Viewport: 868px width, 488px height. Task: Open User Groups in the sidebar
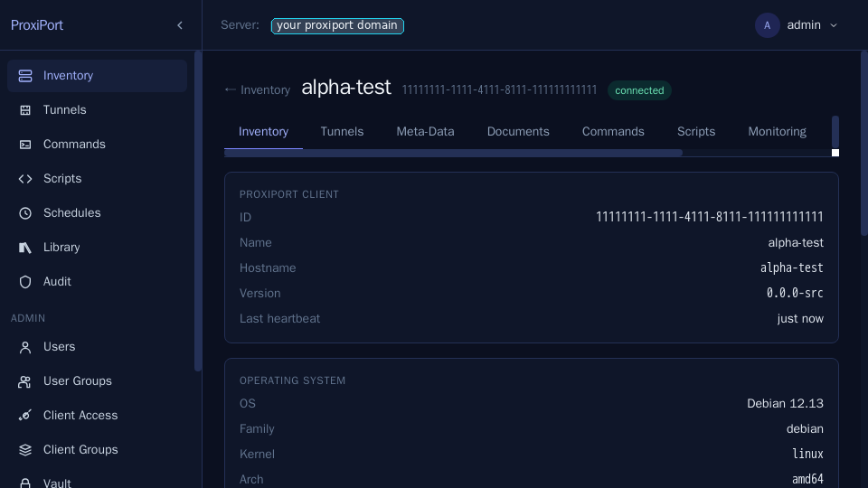97,381
